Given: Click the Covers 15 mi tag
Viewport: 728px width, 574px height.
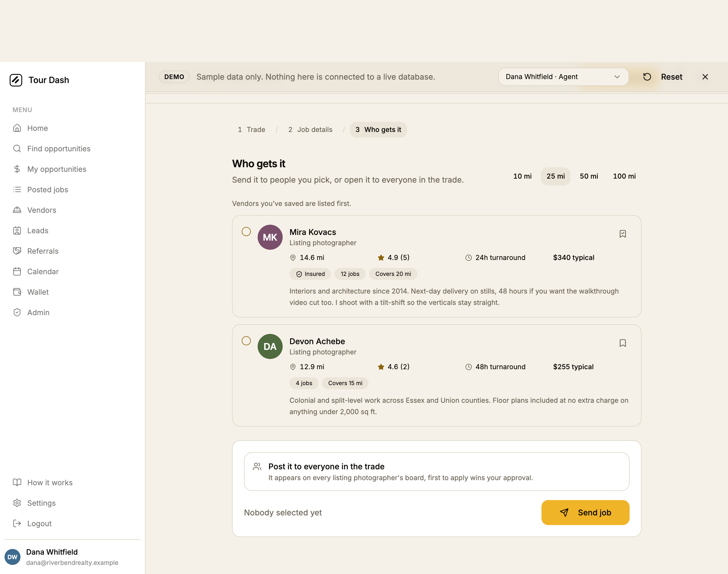Looking at the screenshot, I should [x=345, y=383].
